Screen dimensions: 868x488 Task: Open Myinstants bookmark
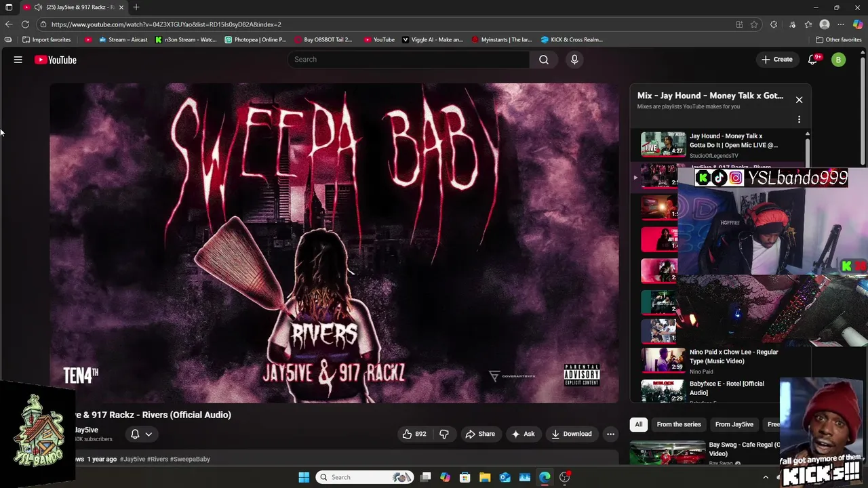click(502, 39)
